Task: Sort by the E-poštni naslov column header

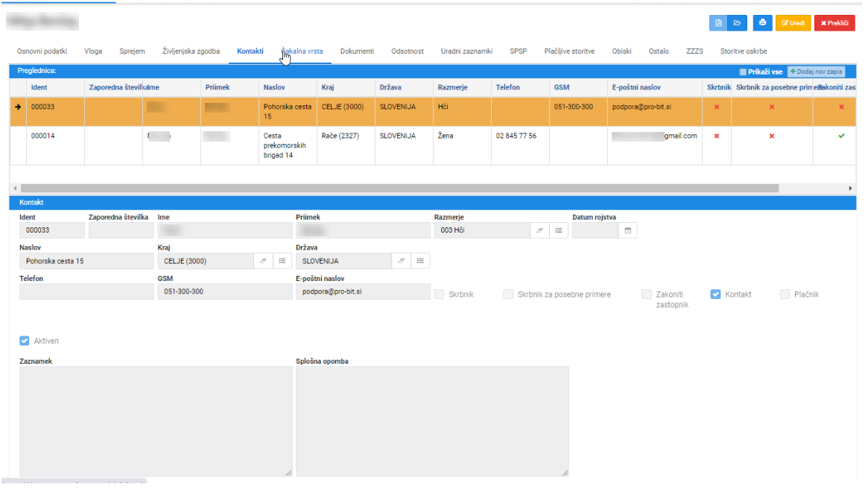Action: pyautogui.click(x=636, y=87)
